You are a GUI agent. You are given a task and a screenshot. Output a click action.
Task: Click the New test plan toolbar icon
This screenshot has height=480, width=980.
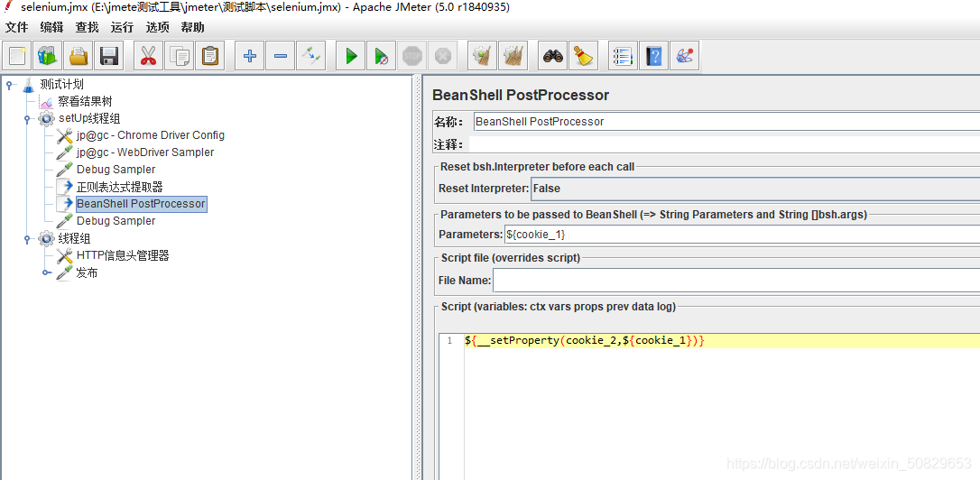click(17, 57)
